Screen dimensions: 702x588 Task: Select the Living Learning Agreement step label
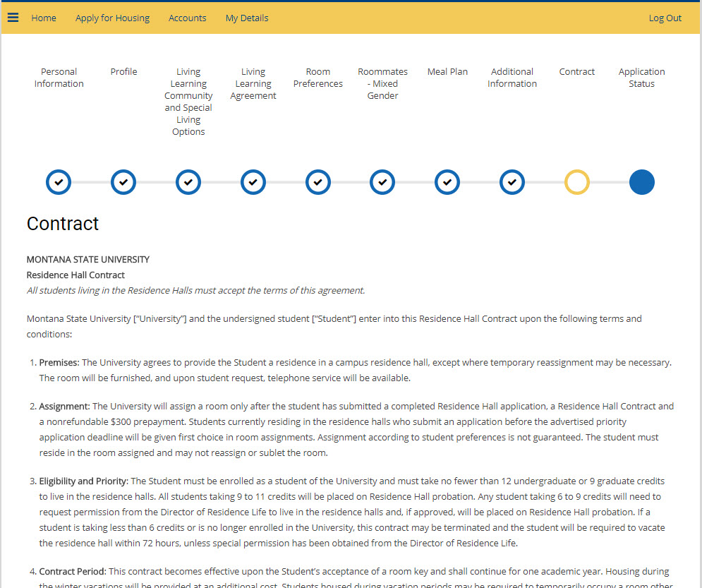253,84
